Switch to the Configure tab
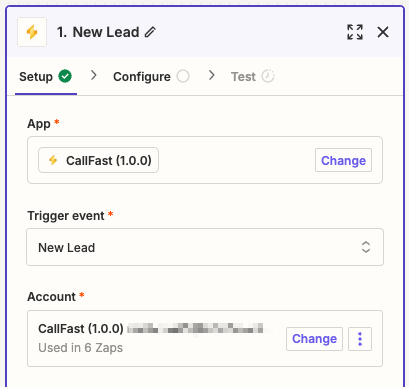Viewport: 409px width, 387px height. [x=151, y=77]
